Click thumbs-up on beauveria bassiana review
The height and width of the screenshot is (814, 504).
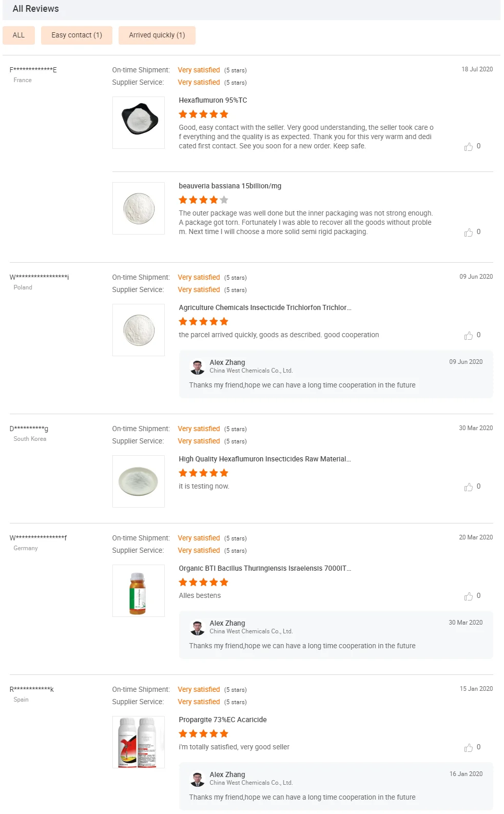469,232
